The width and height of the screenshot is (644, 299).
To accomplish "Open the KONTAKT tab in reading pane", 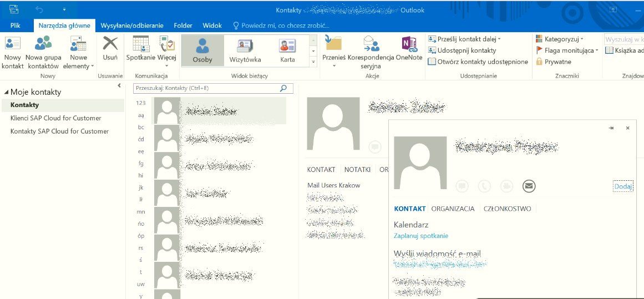I will tap(321, 169).
